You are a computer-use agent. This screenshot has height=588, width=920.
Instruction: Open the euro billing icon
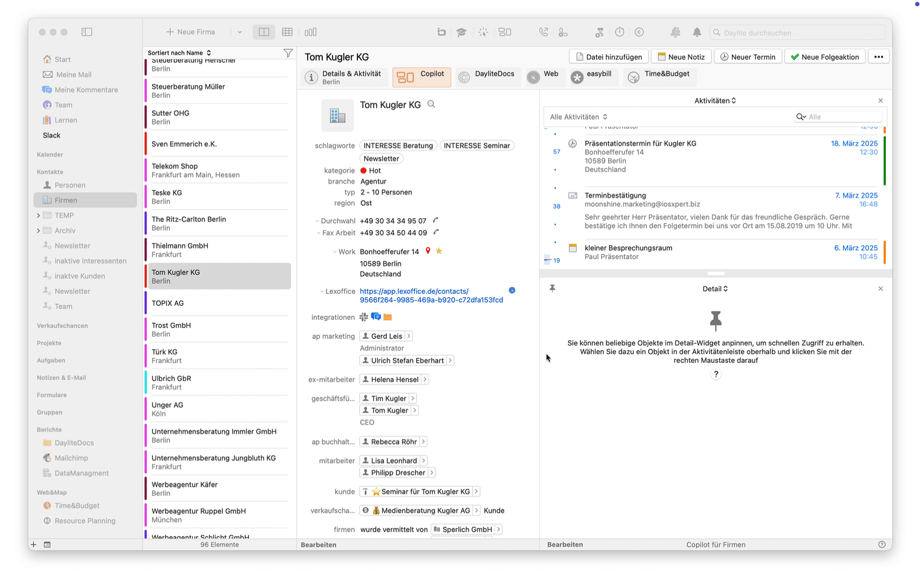click(640, 32)
